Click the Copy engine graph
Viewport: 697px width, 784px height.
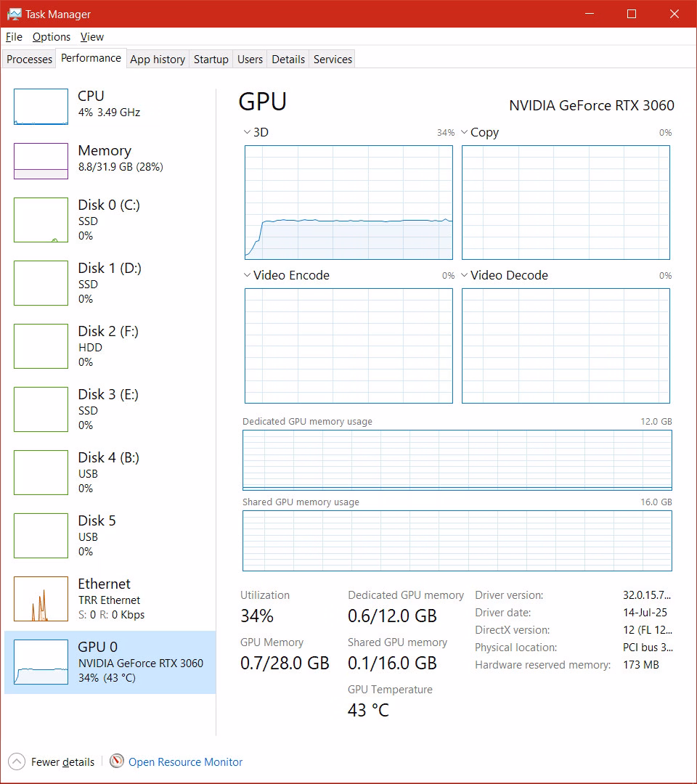pyautogui.click(x=566, y=203)
